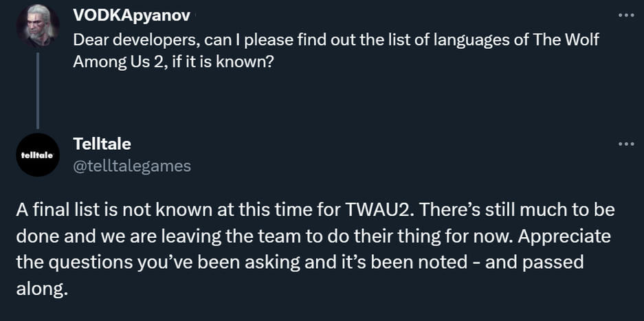Open the Telltale display name link
This screenshot has height=321, width=644.
click(102, 144)
